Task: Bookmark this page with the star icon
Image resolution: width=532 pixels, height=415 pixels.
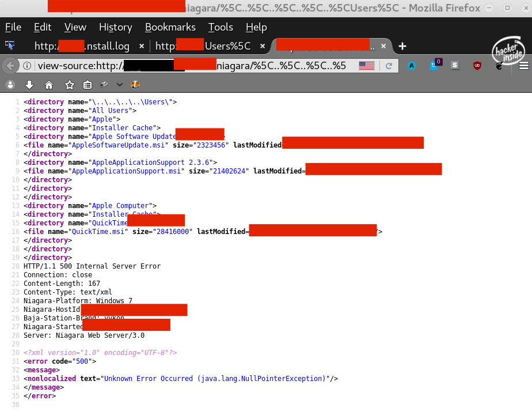Action: (70, 85)
